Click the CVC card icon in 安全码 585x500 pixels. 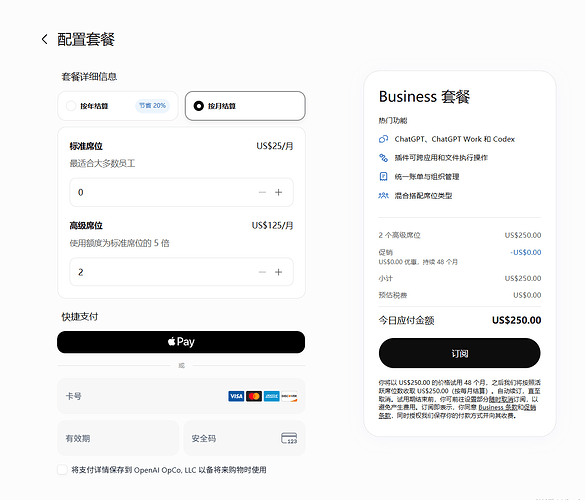pos(289,438)
